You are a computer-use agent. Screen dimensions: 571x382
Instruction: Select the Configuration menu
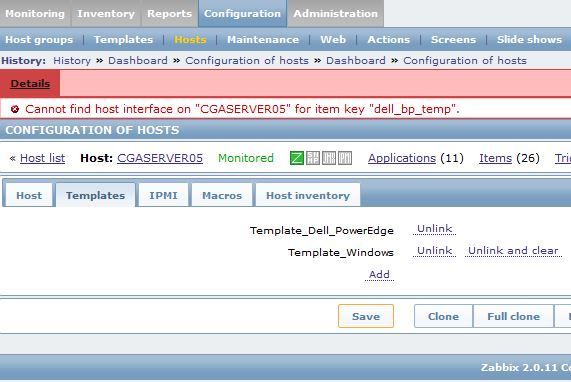(243, 13)
